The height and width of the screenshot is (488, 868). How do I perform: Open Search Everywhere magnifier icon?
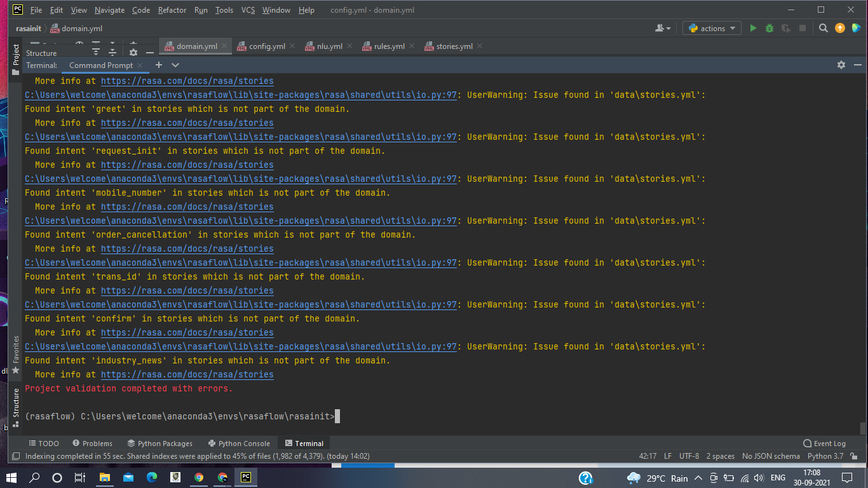(824, 28)
